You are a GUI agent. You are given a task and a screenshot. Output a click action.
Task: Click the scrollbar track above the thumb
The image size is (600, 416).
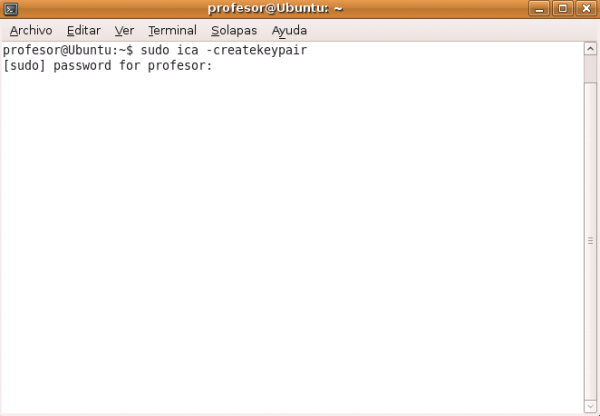590,68
